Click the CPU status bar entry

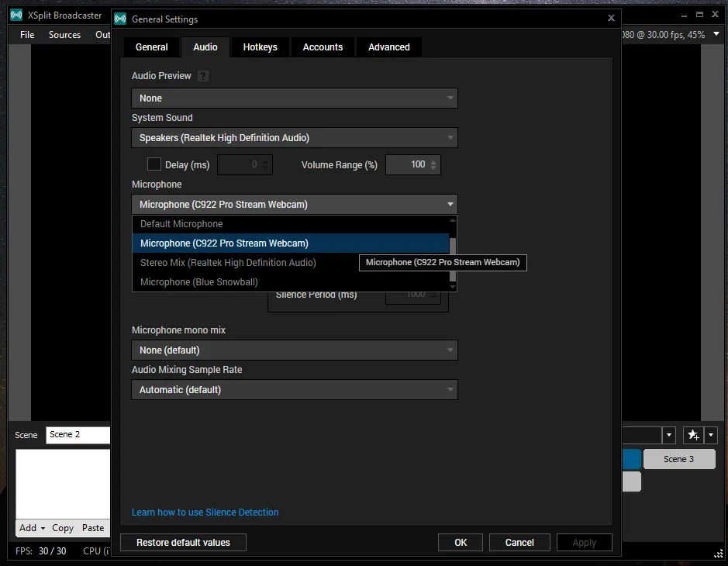coord(97,551)
